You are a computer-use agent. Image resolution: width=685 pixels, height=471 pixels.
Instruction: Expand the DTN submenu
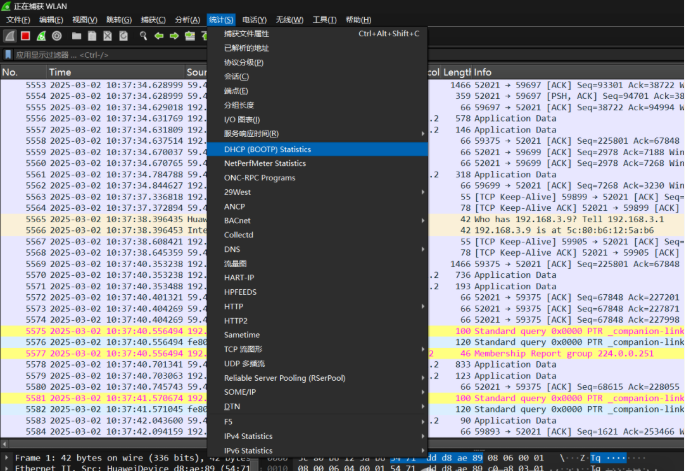point(317,406)
